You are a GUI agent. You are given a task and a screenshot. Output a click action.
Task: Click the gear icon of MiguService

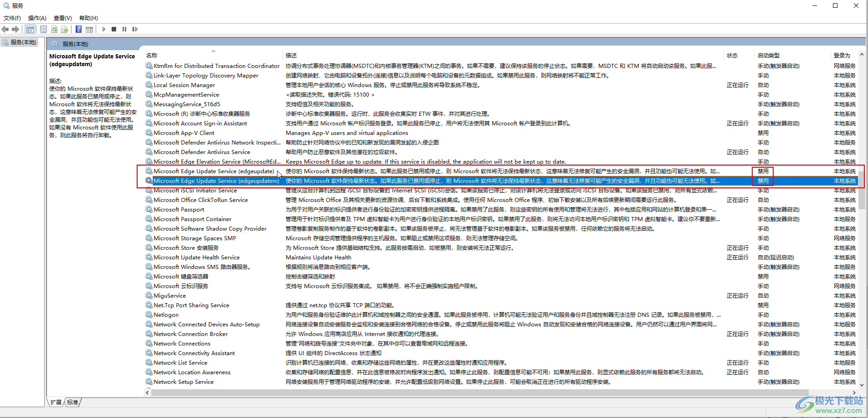click(149, 295)
